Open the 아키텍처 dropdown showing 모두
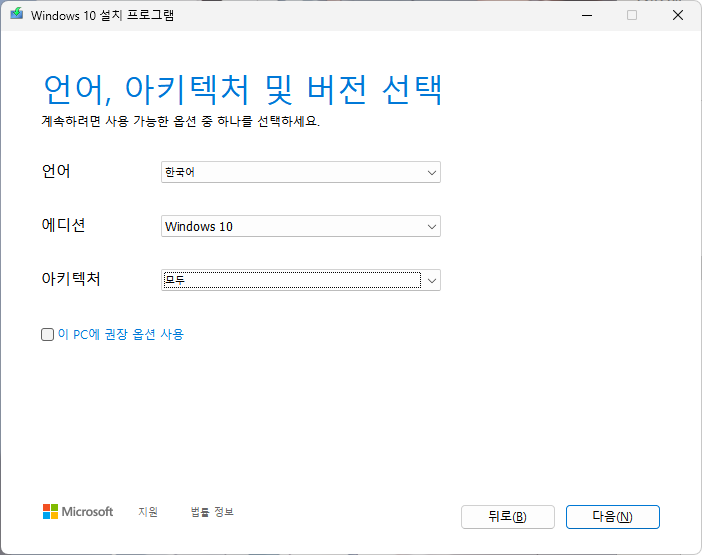 click(x=301, y=280)
